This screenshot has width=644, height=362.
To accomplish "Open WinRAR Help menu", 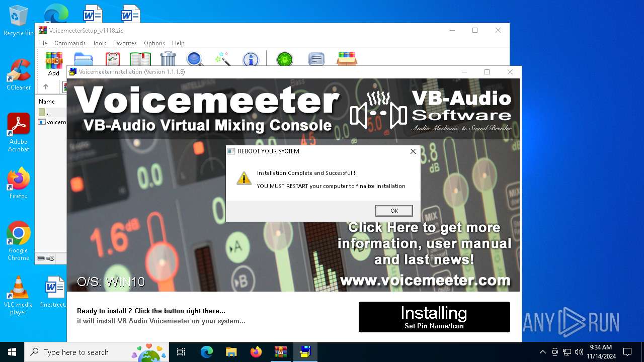I will [178, 43].
